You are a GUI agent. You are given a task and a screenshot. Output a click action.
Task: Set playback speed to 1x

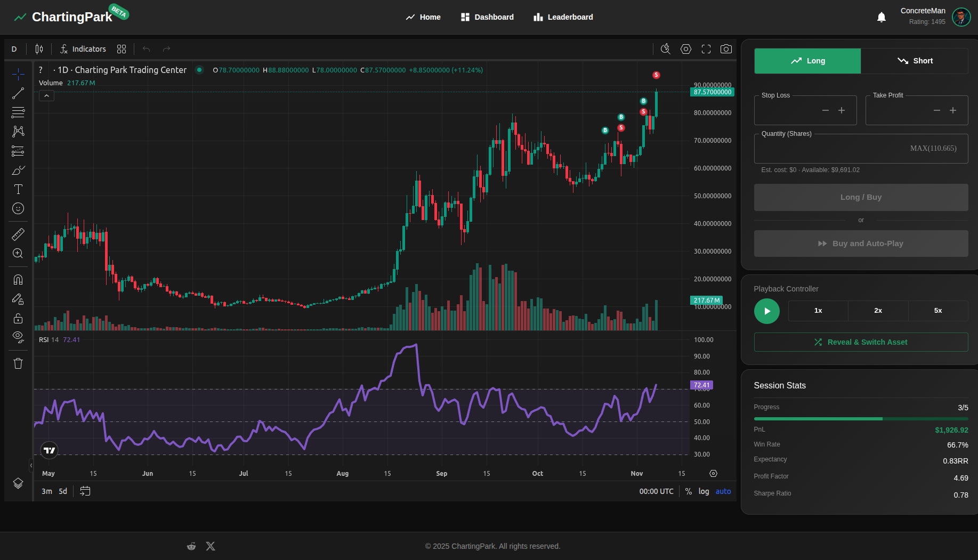pyautogui.click(x=818, y=311)
